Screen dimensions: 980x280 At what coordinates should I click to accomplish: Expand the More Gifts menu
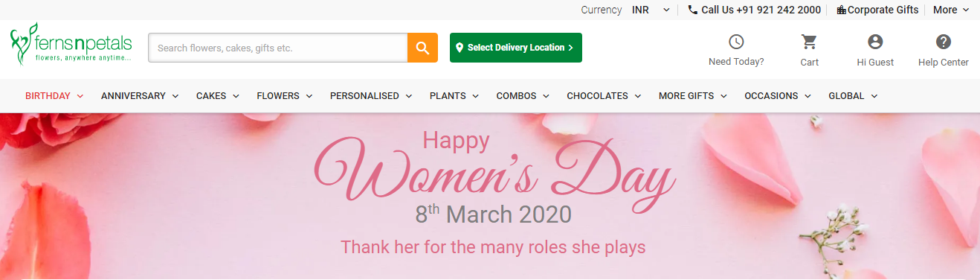(692, 96)
